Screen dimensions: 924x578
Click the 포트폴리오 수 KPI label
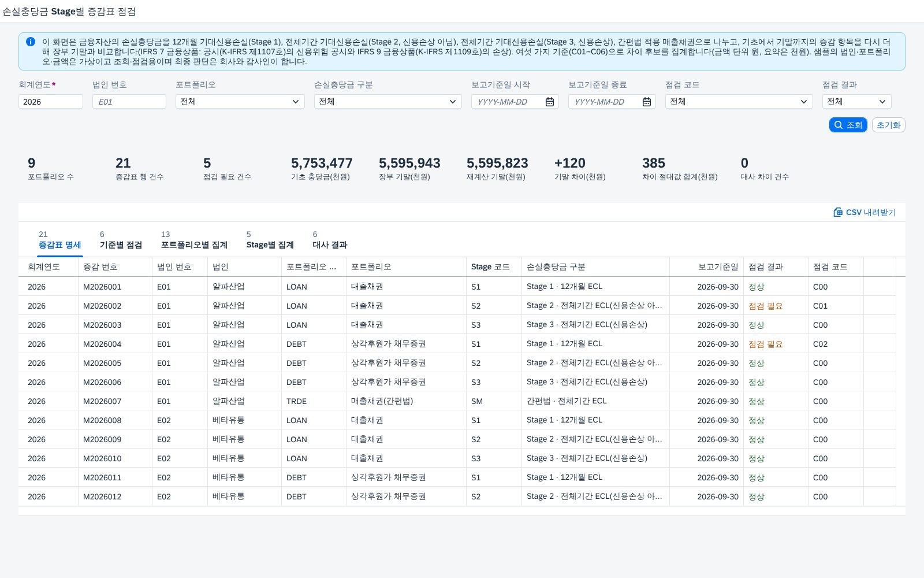(x=51, y=177)
